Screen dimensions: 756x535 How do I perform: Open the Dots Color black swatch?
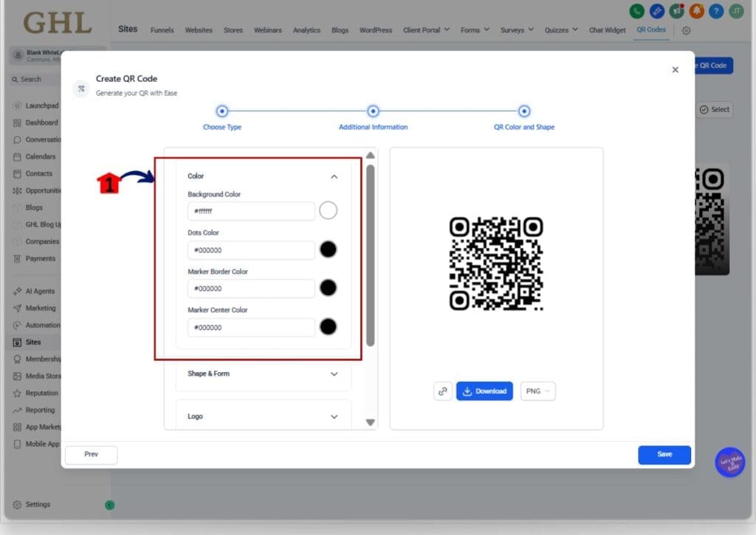coord(328,249)
